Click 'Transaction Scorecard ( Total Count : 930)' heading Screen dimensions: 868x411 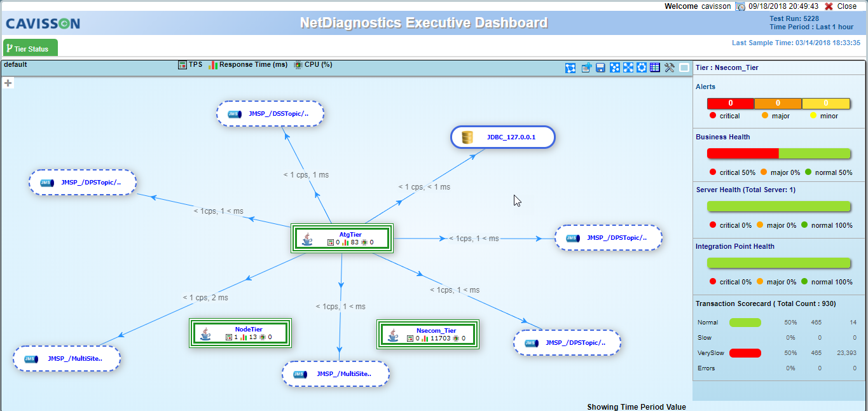(x=766, y=304)
